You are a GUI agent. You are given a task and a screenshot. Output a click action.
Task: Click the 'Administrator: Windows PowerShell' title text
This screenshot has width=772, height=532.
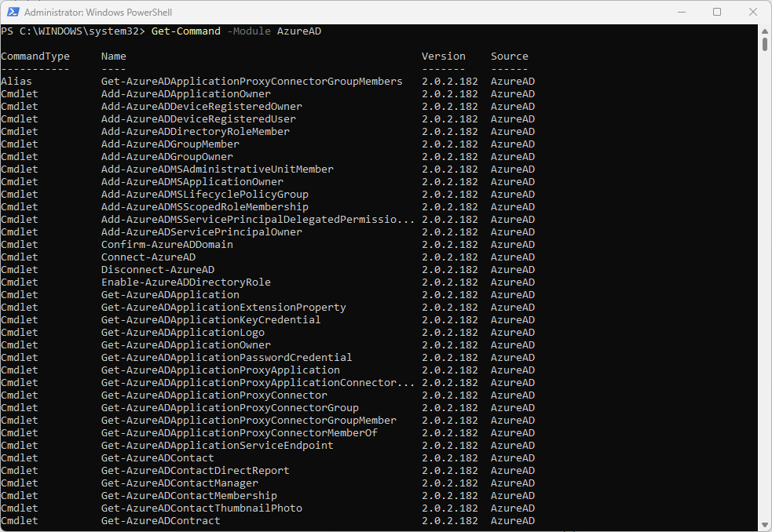tap(98, 13)
